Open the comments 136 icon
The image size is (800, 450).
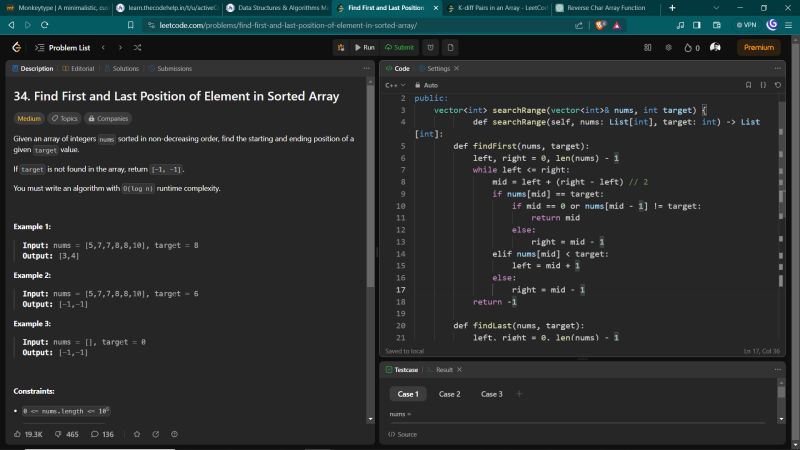[103, 434]
